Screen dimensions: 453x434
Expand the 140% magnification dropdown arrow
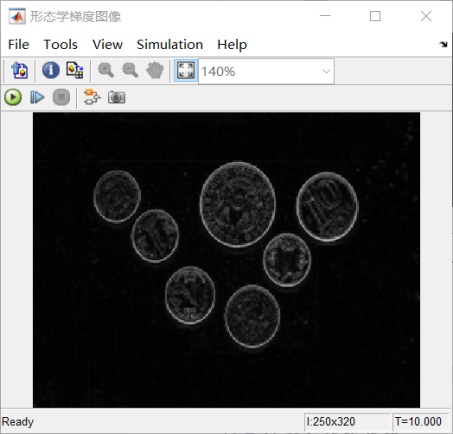[326, 71]
